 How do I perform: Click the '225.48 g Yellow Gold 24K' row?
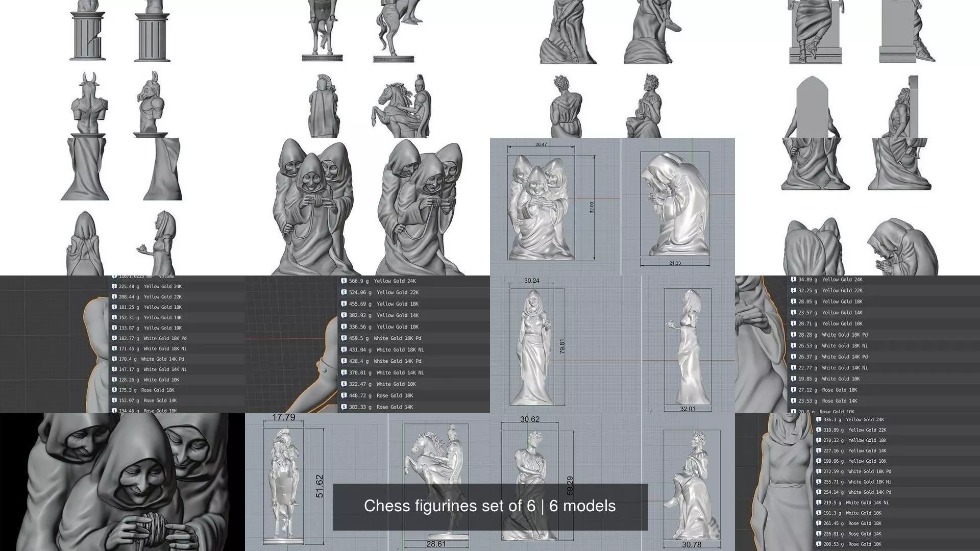(178, 287)
